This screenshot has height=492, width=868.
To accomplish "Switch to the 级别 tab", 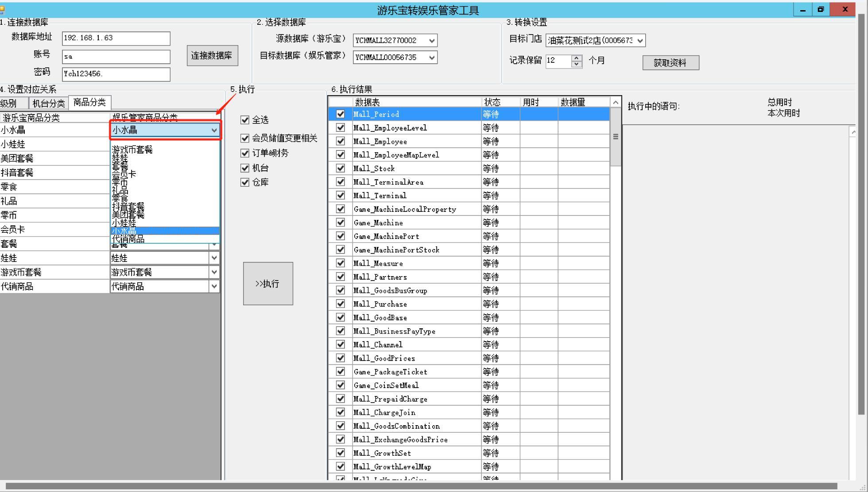I will (13, 104).
